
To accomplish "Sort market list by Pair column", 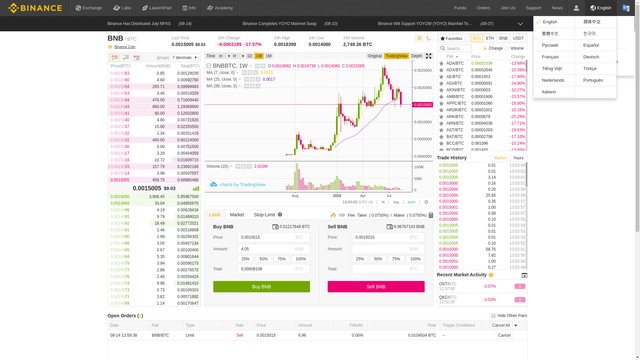I will [x=452, y=56].
